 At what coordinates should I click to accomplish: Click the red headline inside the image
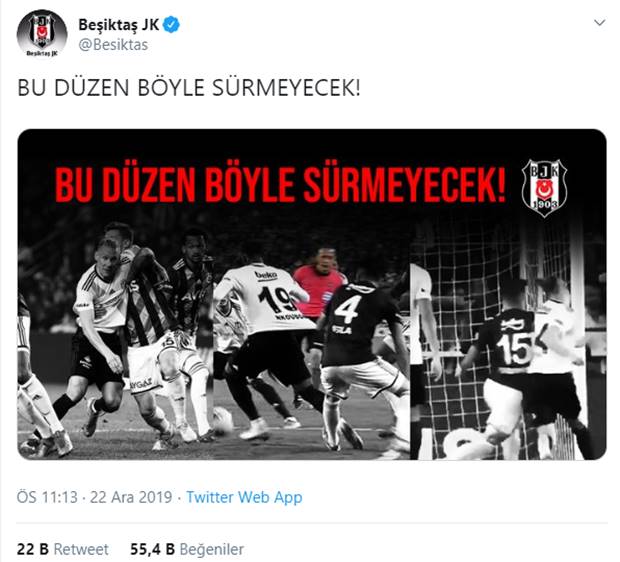[280, 185]
